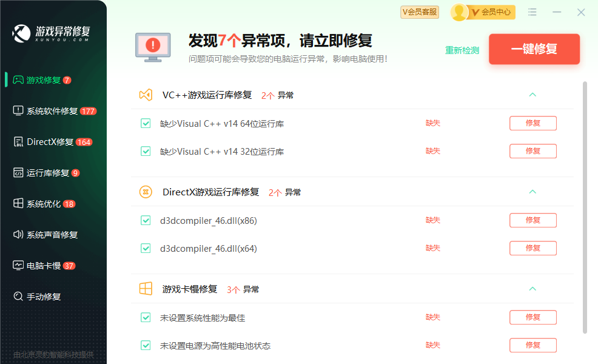Uncheck 缺少Visual C++ v14 64位运行库 checkbox

click(x=146, y=124)
